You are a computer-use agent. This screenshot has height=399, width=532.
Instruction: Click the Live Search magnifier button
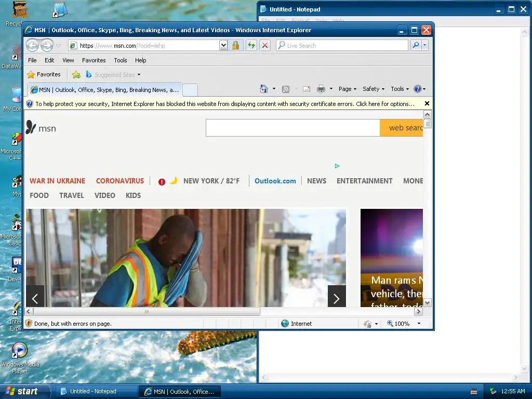point(416,45)
